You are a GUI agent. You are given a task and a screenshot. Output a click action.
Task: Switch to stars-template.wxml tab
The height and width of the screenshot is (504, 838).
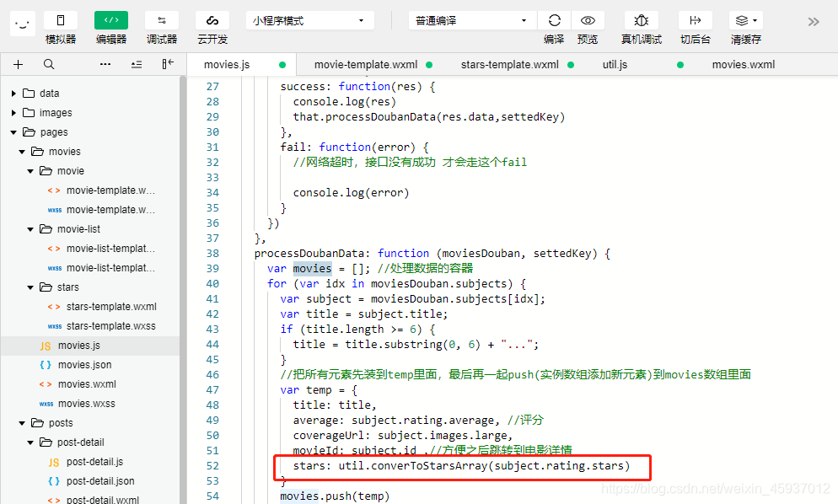point(510,65)
